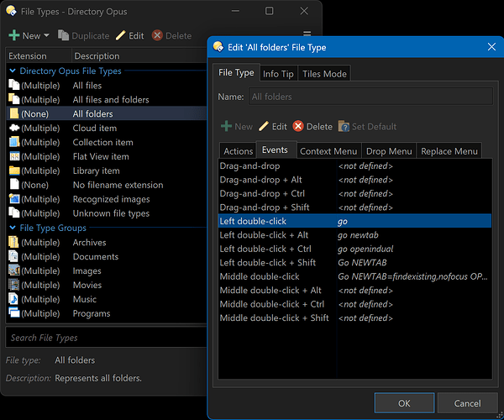Confirm with the OK button

pyautogui.click(x=404, y=403)
